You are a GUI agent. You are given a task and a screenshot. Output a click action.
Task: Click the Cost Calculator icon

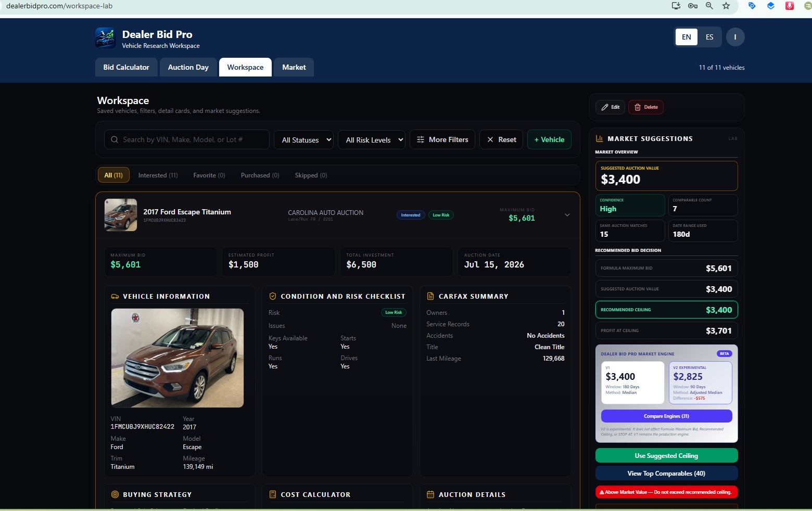(x=272, y=494)
